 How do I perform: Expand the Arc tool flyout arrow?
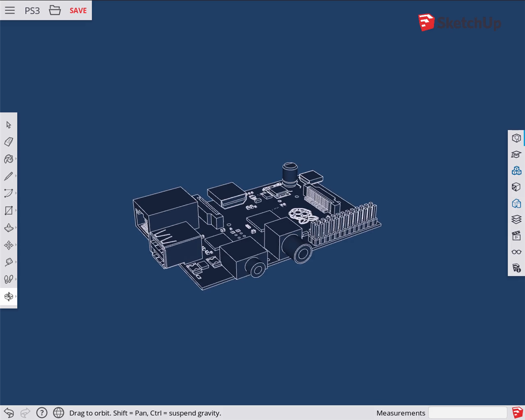pos(16,193)
